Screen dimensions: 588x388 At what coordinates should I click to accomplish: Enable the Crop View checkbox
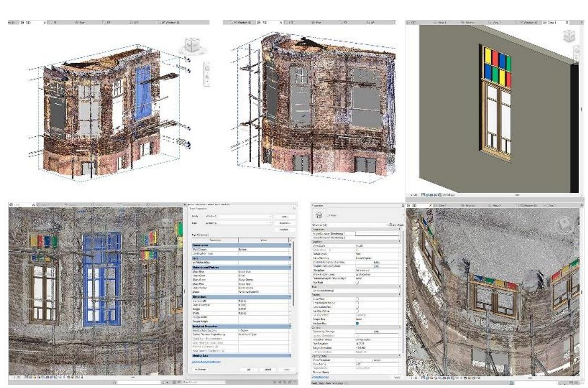point(357,299)
